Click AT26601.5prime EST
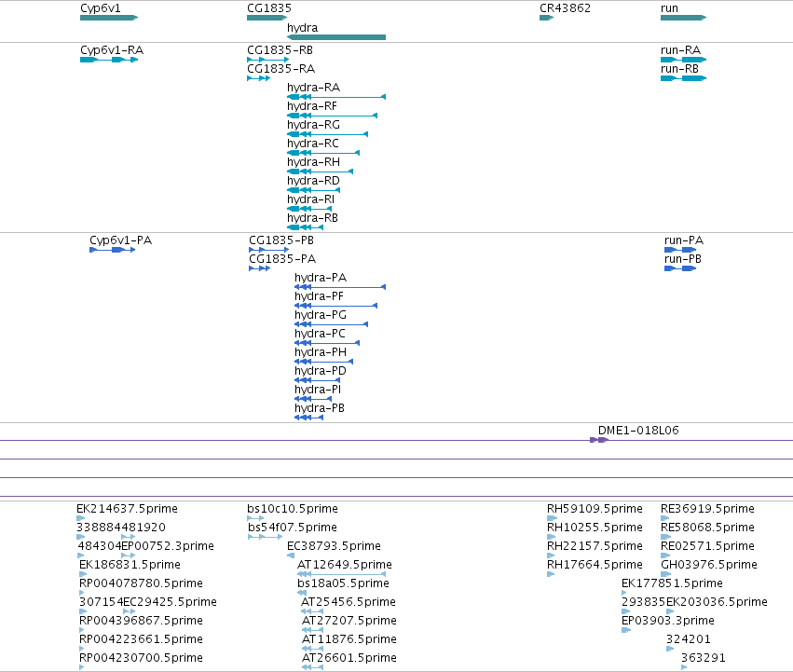793x672 pixels. (312, 667)
